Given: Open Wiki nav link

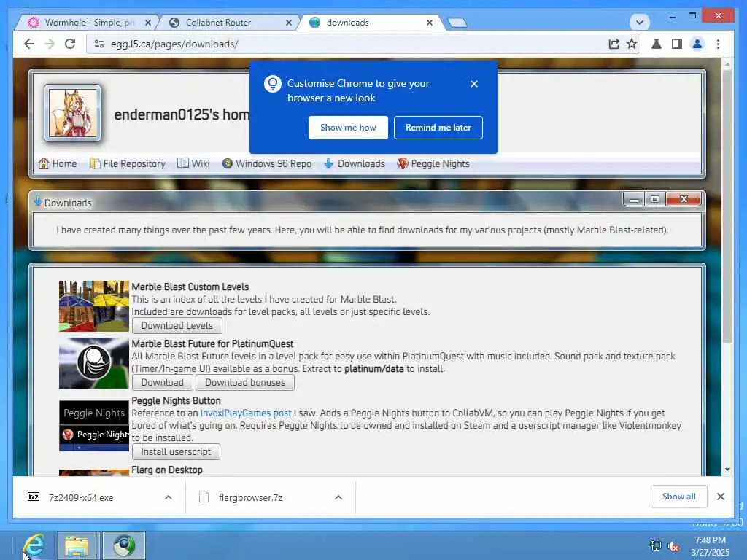Looking at the screenshot, I should pyautogui.click(x=193, y=164).
